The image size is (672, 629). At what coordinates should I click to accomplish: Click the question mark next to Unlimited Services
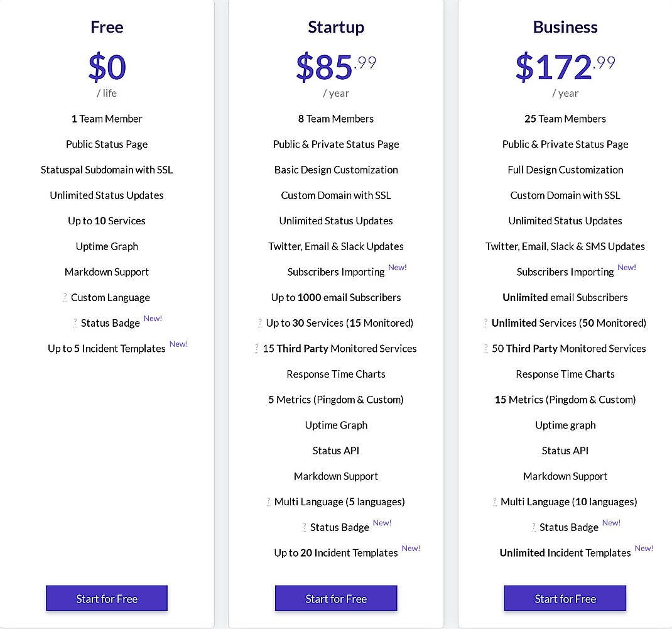click(x=485, y=323)
